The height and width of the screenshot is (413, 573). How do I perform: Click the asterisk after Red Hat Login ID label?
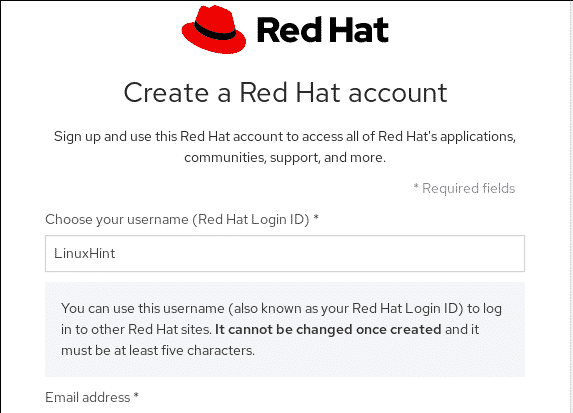click(x=316, y=217)
